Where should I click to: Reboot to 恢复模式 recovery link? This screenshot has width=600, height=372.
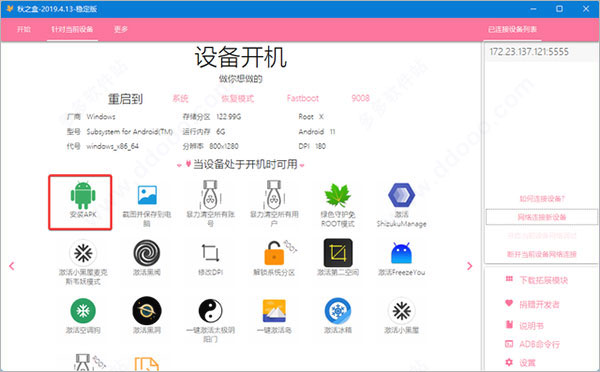238,98
